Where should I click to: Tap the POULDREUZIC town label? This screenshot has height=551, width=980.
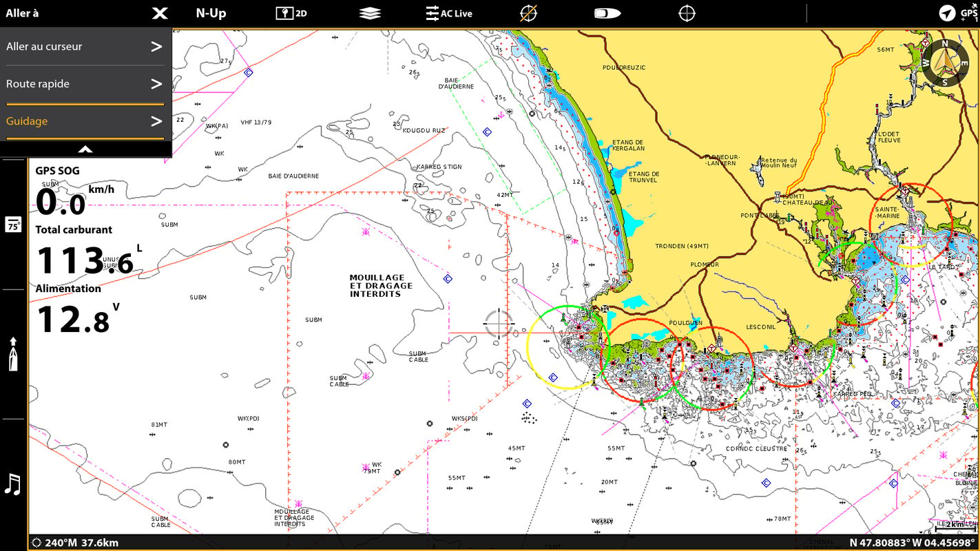click(x=624, y=68)
